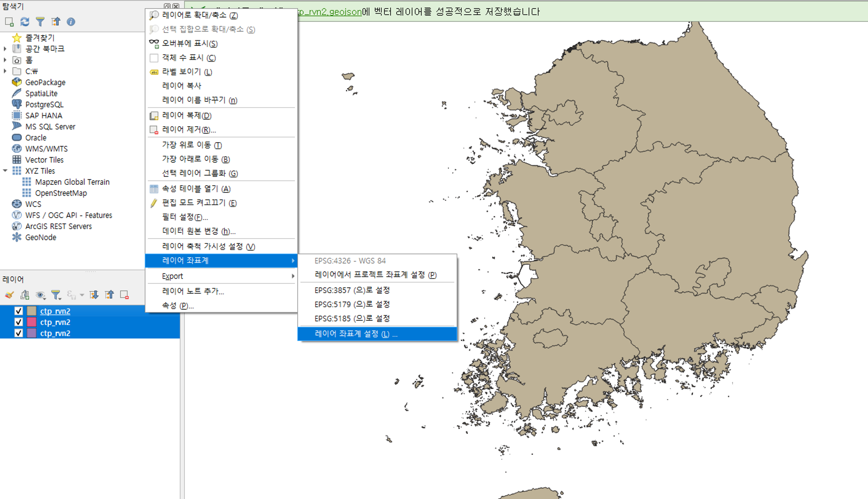Click the favorites star icon 즐겨찾기
Screen dimensions: 868x499
(x=17, y=38)
